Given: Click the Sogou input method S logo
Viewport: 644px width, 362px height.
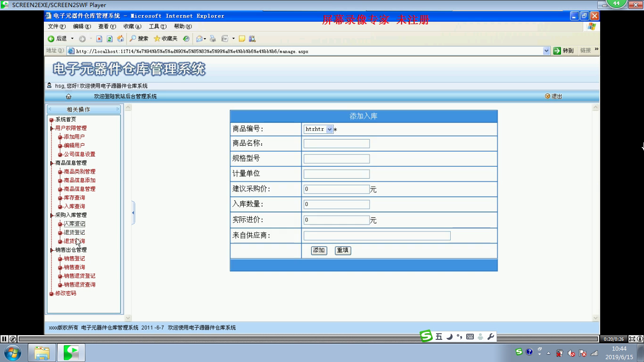Looking at the screenshot, I should click(x=426, y=336).
